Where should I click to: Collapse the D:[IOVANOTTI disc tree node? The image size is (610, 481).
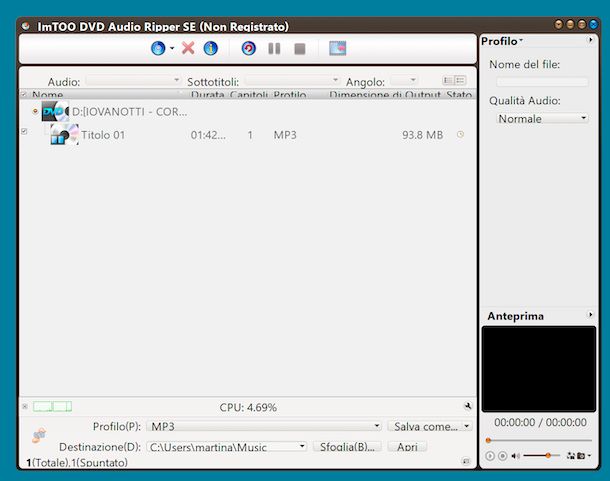(x=35, y=112)
